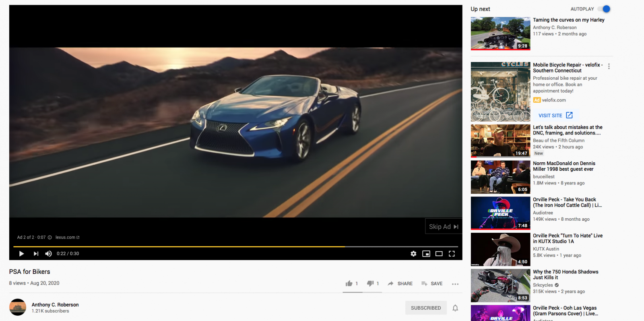Click the 'Srkcycles' channel name

pos(543,285)
